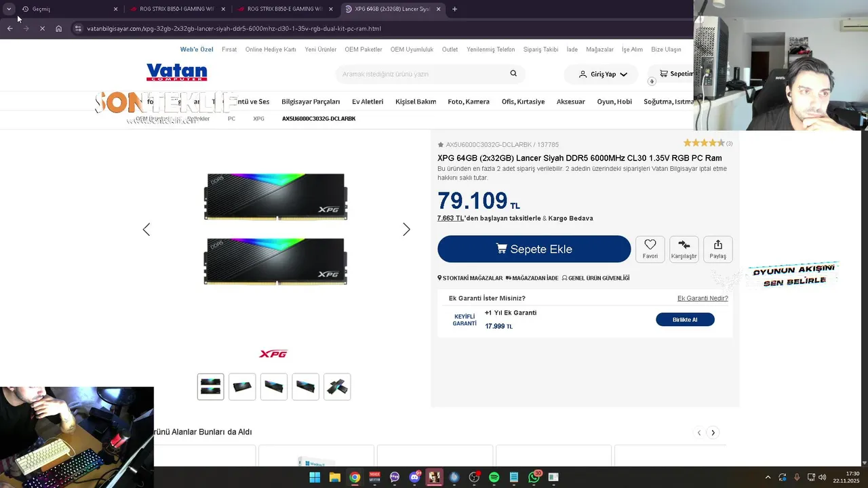The width and height of the screenshot is (868, 488).
Task: Open the Aksesuar category menu
Action: coord(571,102)
